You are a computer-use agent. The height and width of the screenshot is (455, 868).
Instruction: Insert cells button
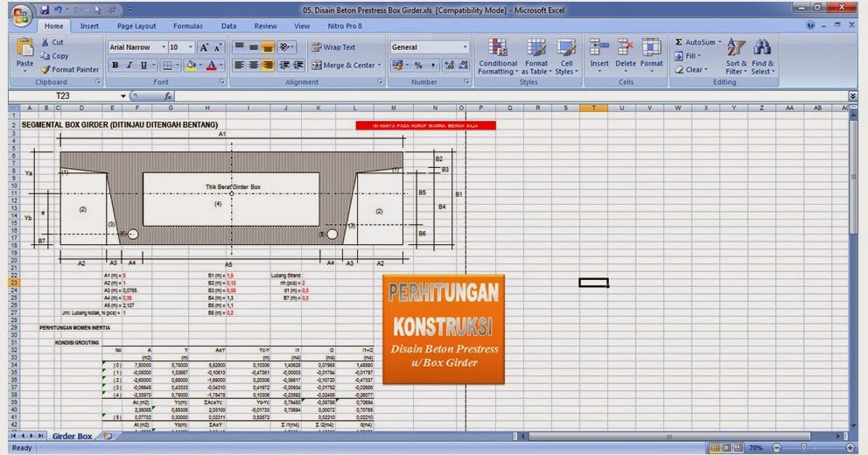[599, 57]
